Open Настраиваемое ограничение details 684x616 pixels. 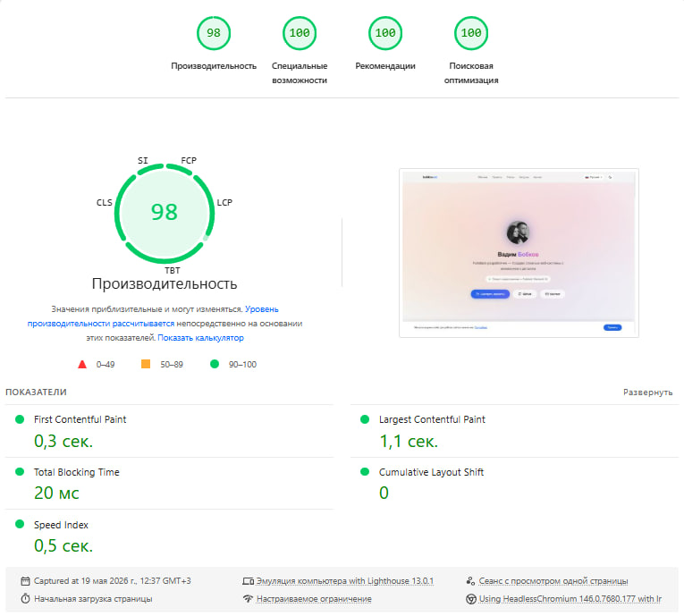314,599
